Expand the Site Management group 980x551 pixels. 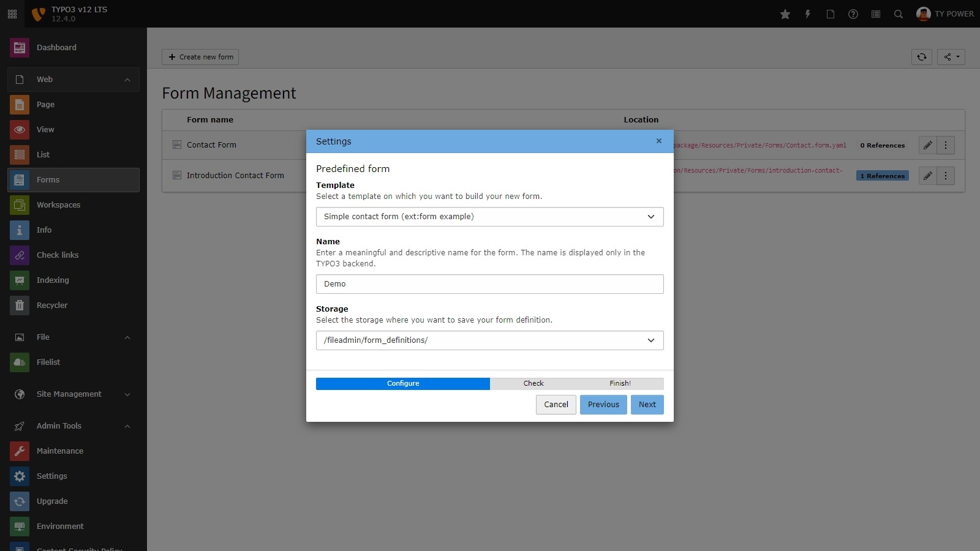coord(73,394)
